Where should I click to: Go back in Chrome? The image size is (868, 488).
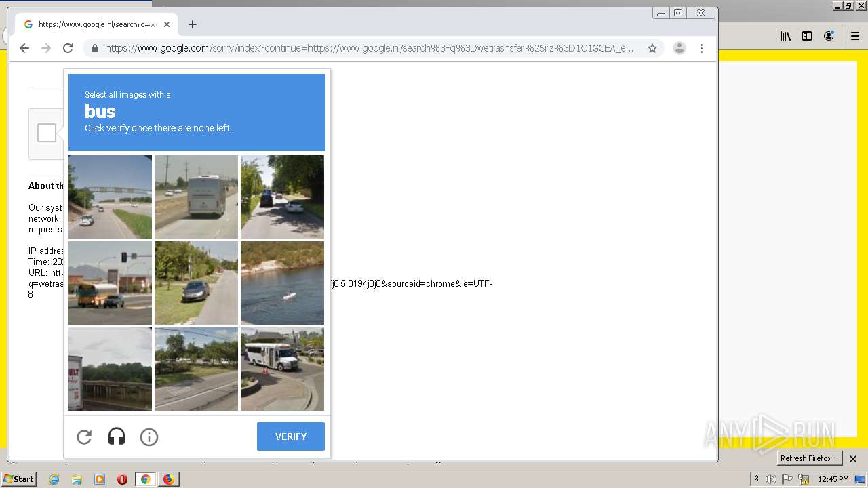pyautogui.click(x=24, y=48)
